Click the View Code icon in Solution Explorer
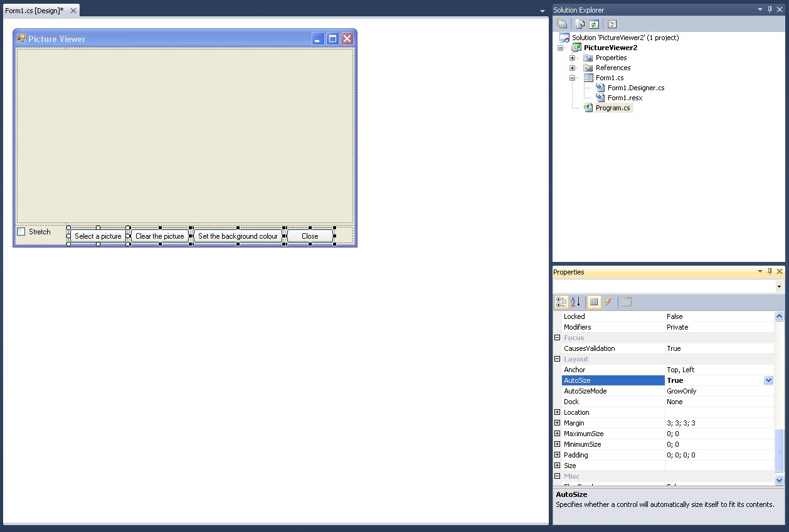The height and width of the screenshot is (532, 789). [612, 24]
